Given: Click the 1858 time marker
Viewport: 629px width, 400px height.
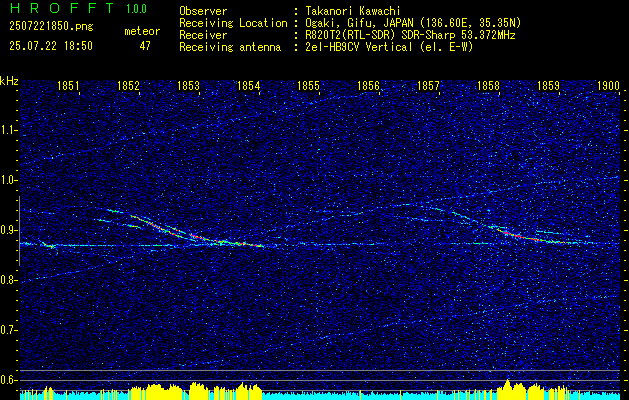Looking at the screenshot, I should [x=488, y=86].
